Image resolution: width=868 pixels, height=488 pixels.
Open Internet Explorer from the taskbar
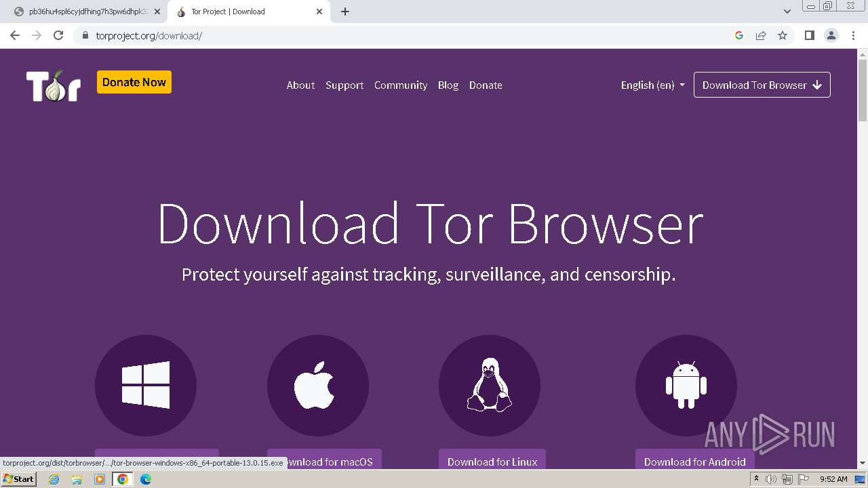[54, 479]
